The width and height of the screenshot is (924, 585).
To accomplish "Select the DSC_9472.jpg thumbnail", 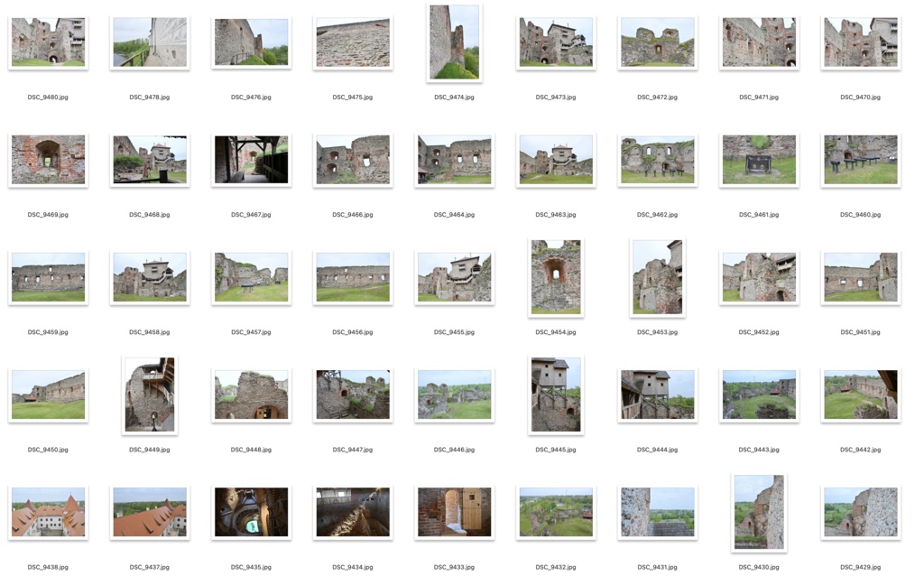I will [658, 42].
